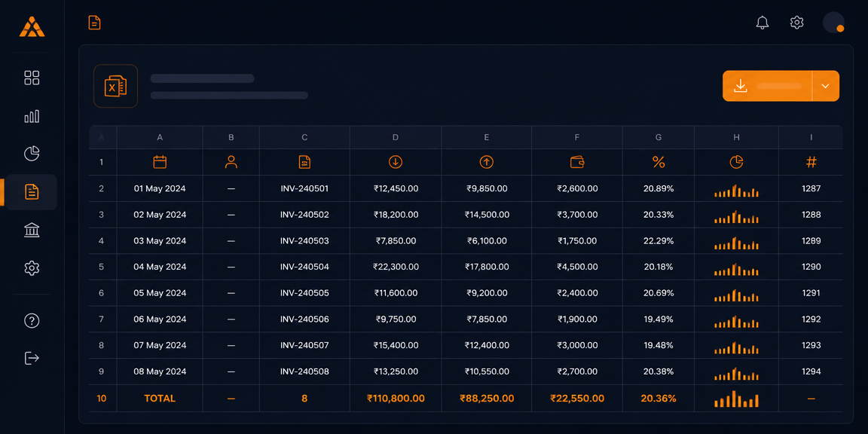Select the active reports document sidebar tab
Screen dimensions: 868x434
coord(32,192)
